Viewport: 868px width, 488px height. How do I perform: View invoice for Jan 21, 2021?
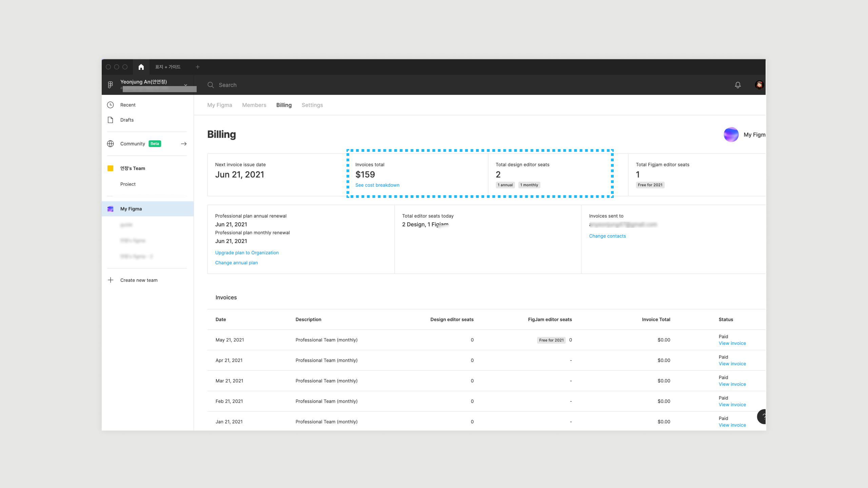pos(732,425)
